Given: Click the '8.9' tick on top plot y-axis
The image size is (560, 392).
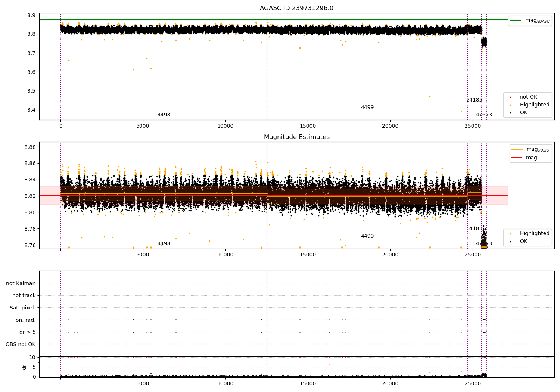Looking at the screenshot, I should [x=31, y=15].
